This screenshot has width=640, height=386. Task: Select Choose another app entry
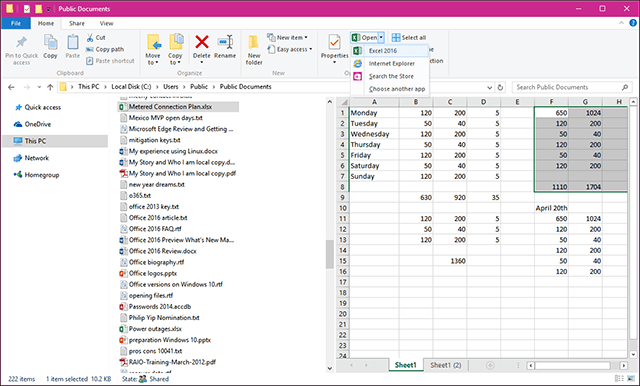click(x=390, y=89)
